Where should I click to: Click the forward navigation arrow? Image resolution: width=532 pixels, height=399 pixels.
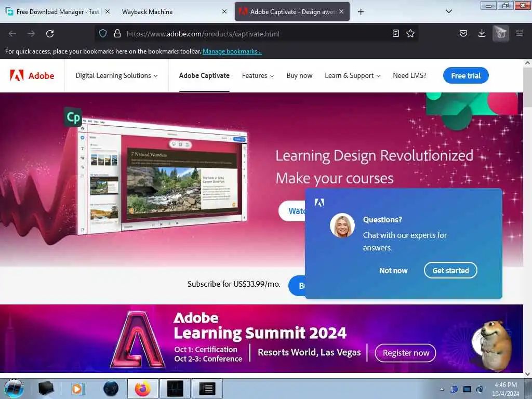(x=31, y=34)
